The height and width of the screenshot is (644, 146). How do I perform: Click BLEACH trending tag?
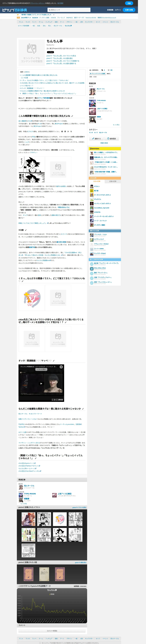coord(35,18)
